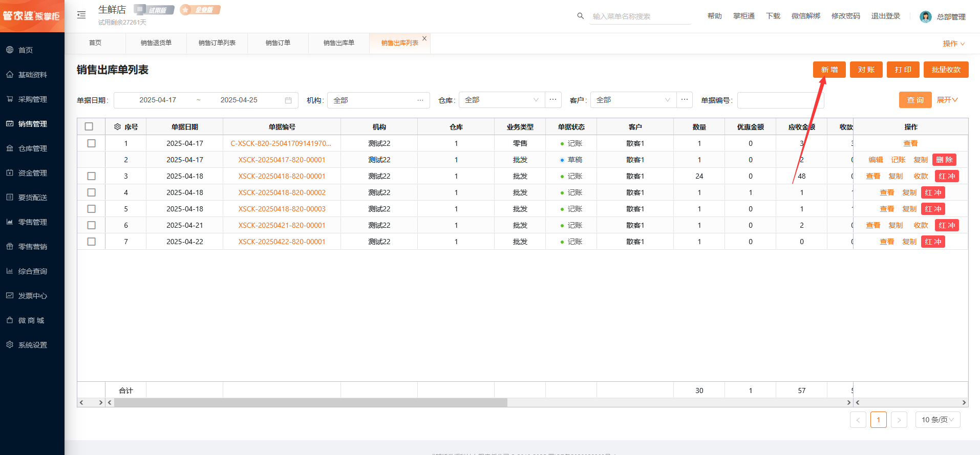
Task: Switch to the 销售订单 tab
Action: (278, 43)
